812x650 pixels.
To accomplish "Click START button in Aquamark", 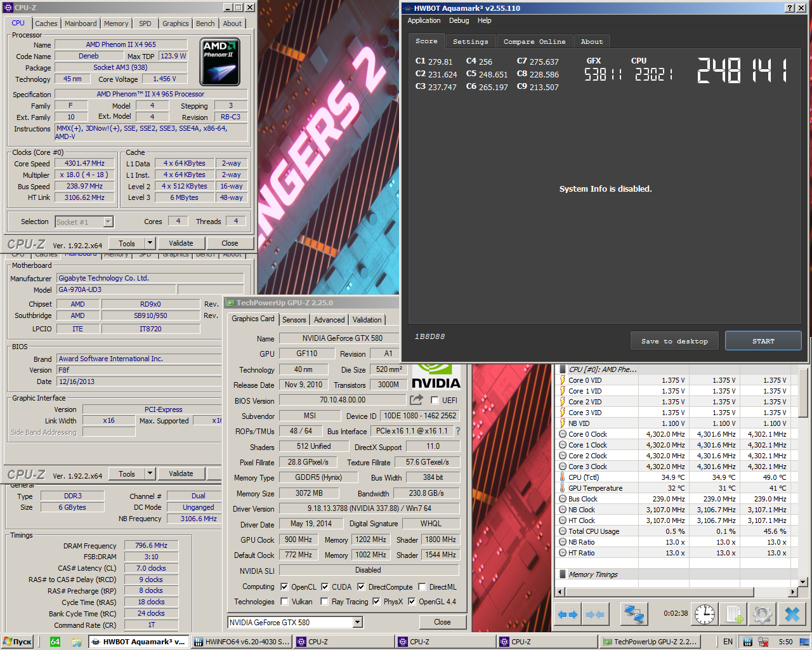I will pos(763,341).
